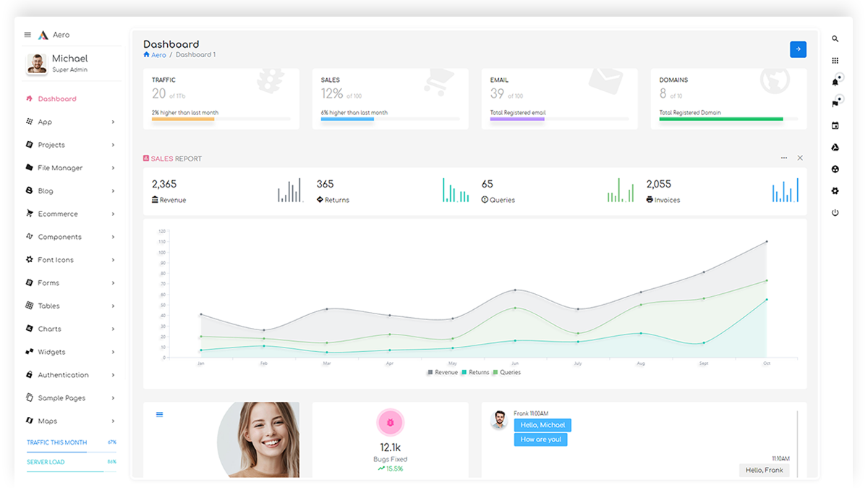This screenshot has width=868, height=488.
Task: Toggle the Revenue series in chart legend
Action: click(x=443, y=372)
